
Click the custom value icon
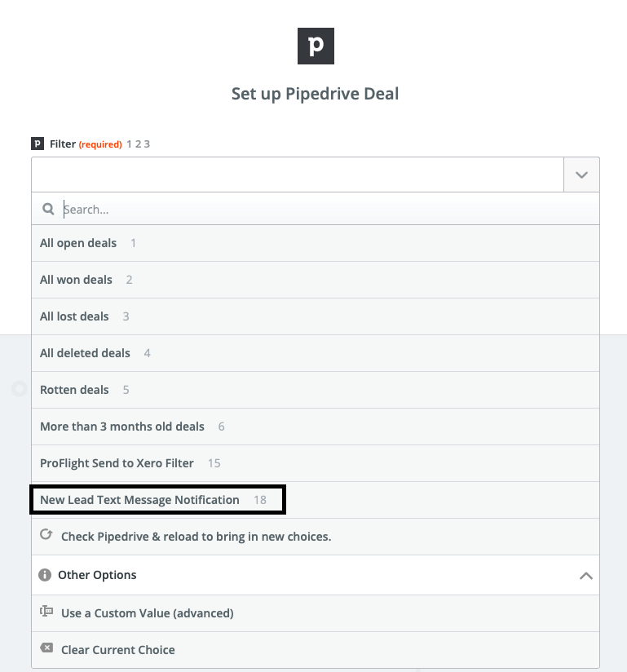point(46,612)
